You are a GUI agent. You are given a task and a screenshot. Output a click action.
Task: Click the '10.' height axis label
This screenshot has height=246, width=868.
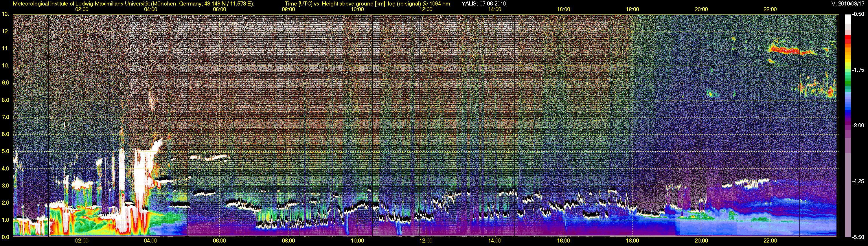pyautogui.click(x=5, y=66)
